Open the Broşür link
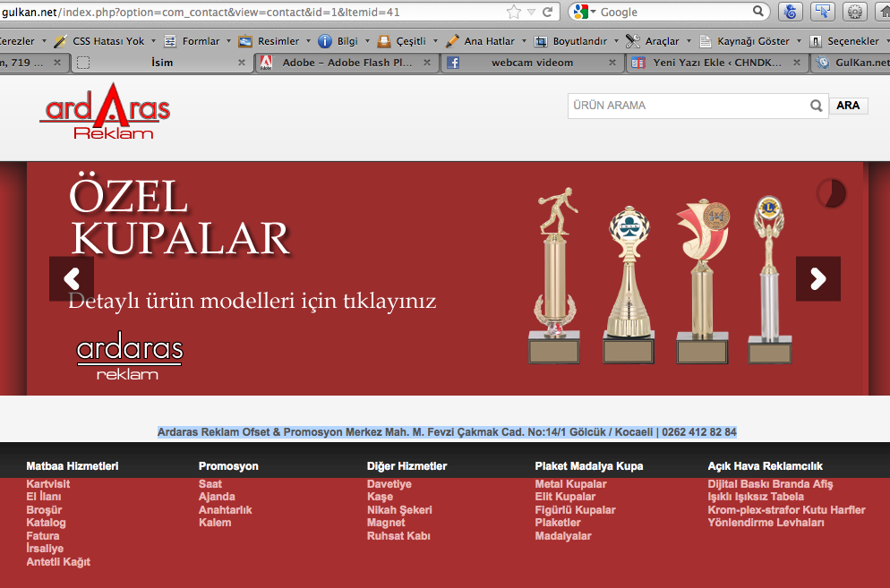The height and width of the screenshot is (588, 890). tap(44, 510)
